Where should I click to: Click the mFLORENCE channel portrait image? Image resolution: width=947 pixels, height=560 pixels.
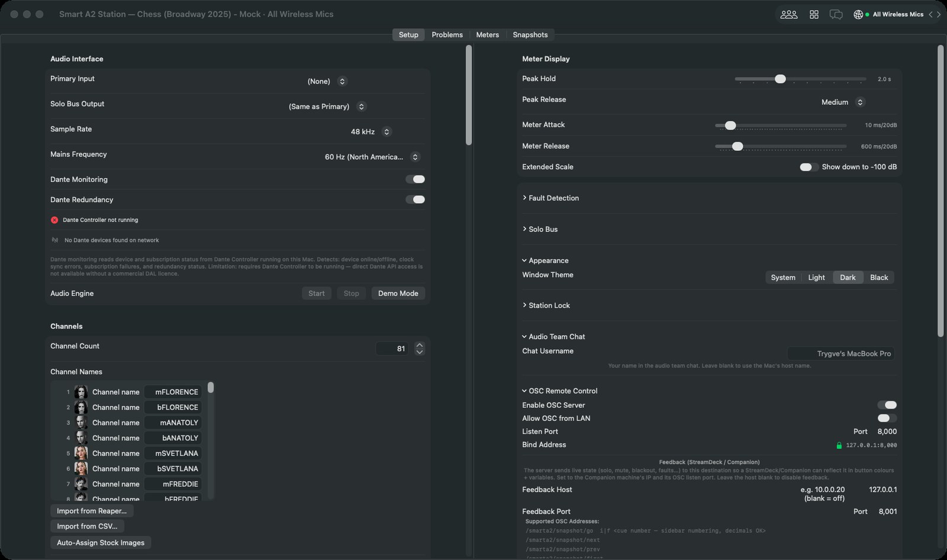(81, 392)
